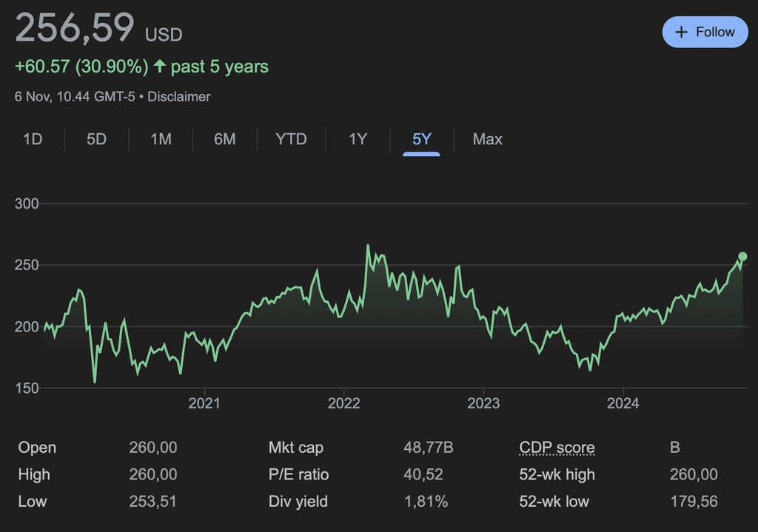
Task: Click the 2022 label on chart axis
Action: point(343,403)
